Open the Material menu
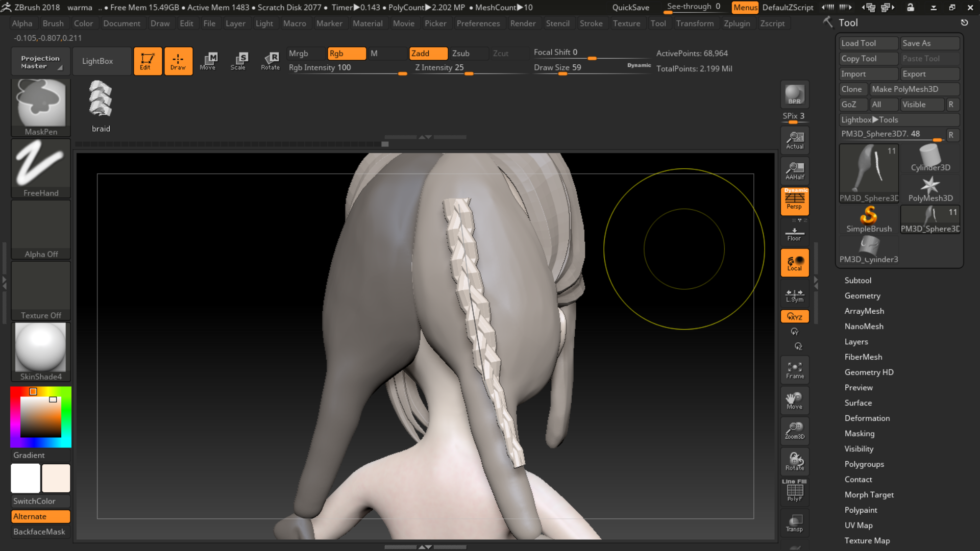This screenshot has width=980, height=551. [x=368, y=23]
